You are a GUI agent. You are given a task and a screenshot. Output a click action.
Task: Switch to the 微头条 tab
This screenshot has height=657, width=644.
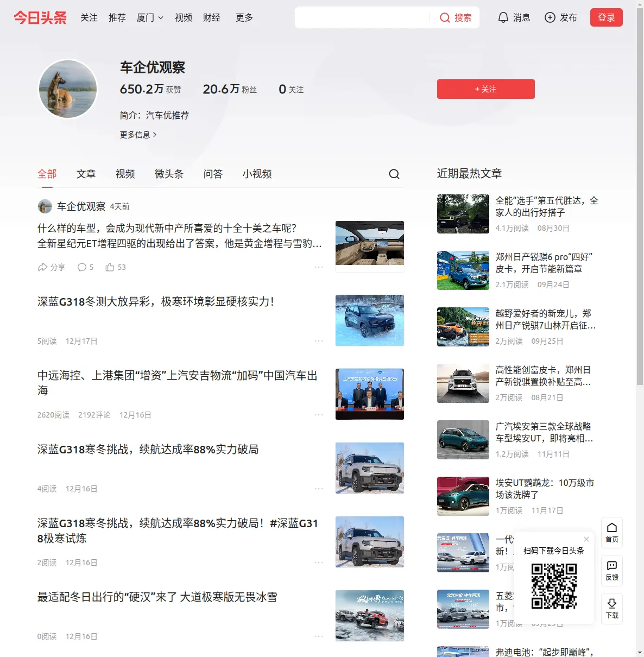169,174
